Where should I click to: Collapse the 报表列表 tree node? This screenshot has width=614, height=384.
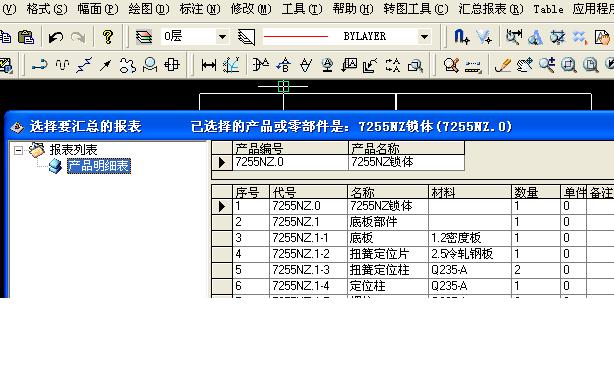click(18, 150)
